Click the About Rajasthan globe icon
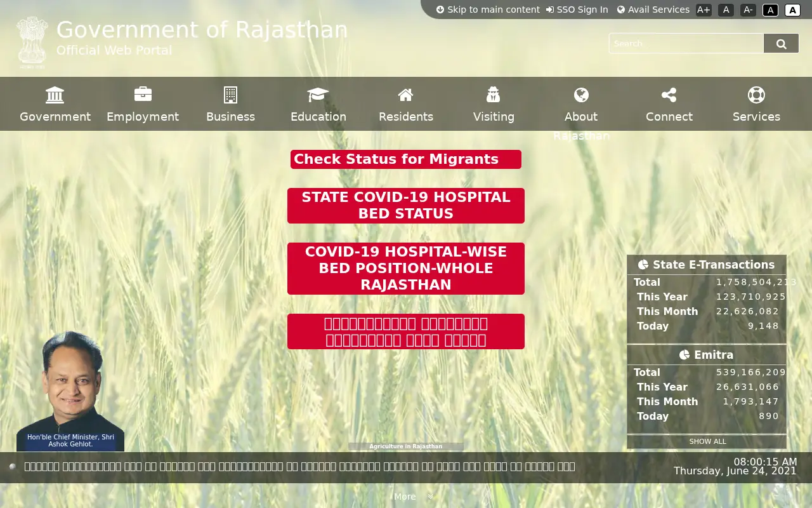Screen dimensions: 812x508 point(581,95)
